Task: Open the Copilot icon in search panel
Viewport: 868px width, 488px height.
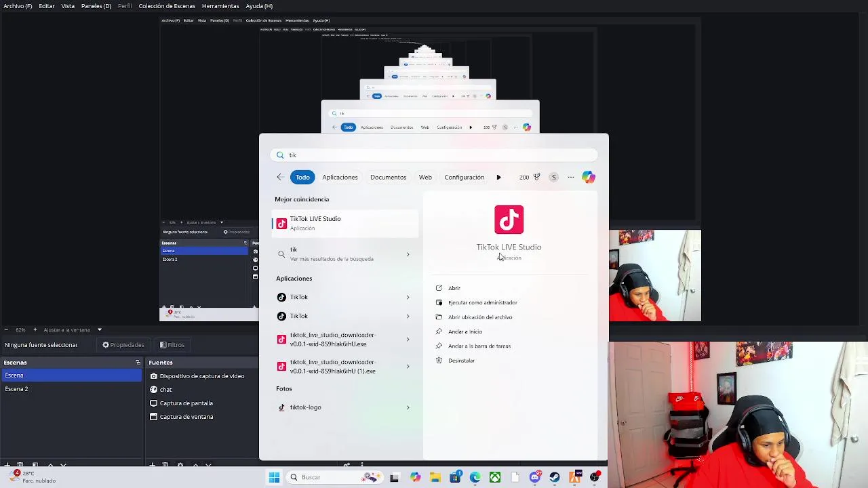Action: point(589,177)
